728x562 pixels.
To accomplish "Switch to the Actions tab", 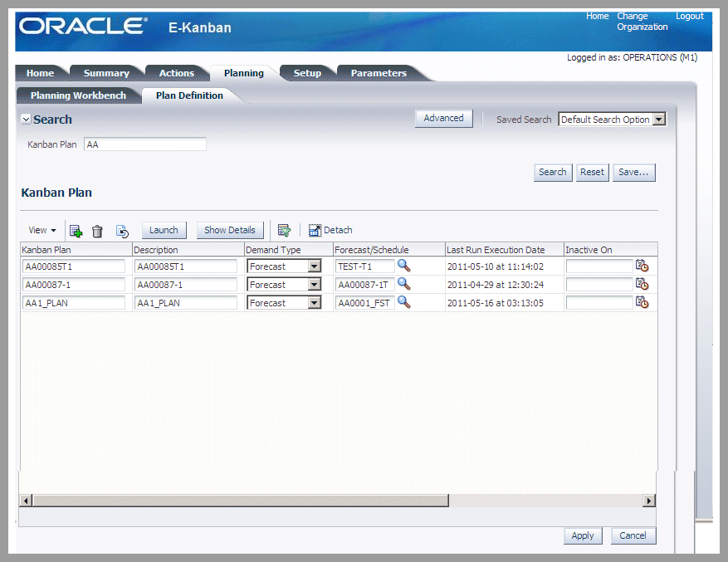I will point(177,73).
